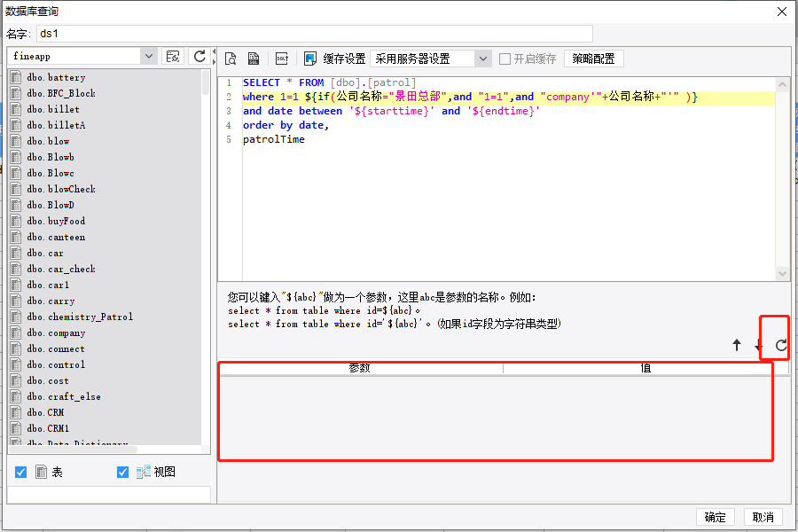Toggle the 视图 views checkbox
This screenshot has width=798, height=532.
click(x=122, y=473)
